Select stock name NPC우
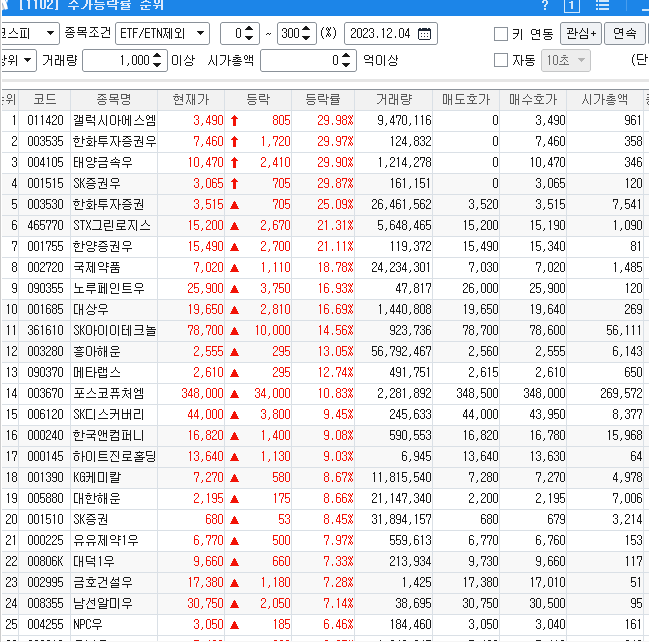This screenshot has height=642, width=649. 88,625
